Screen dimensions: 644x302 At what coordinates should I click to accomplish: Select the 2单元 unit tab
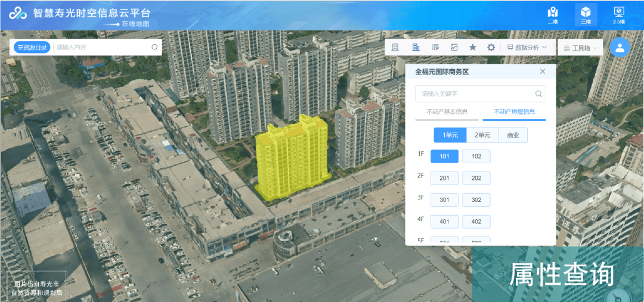482,135
